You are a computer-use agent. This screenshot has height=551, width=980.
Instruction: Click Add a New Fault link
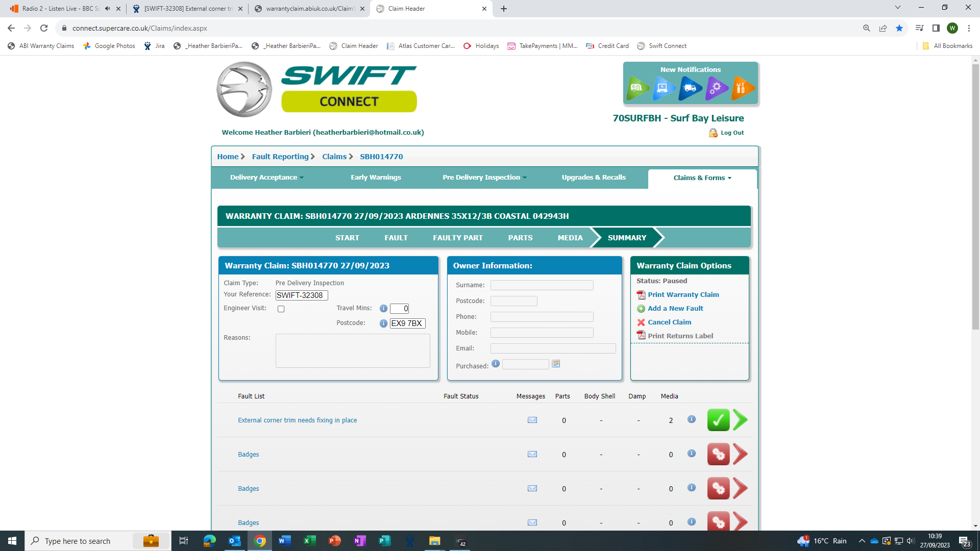[x=675, y=309]
